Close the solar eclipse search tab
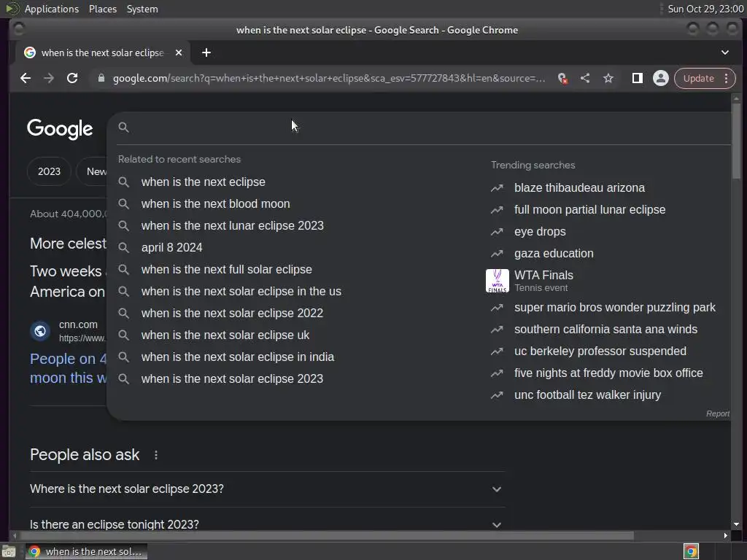This screenshot has width=747, height=560. (x=179, y=52)
